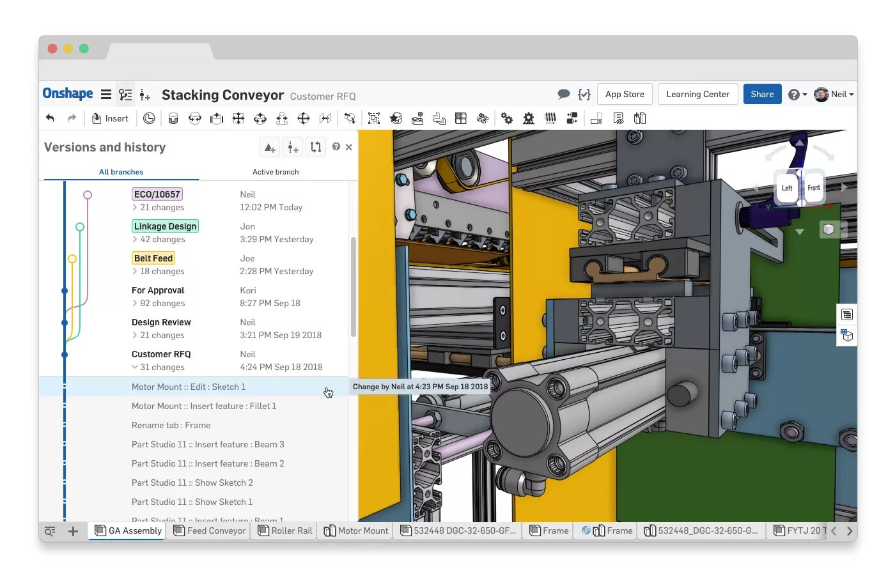Viewport: 895px width, 588px height.
Task: Collapse Customer RFQ 31 changes
Action: tap(159, 367)
